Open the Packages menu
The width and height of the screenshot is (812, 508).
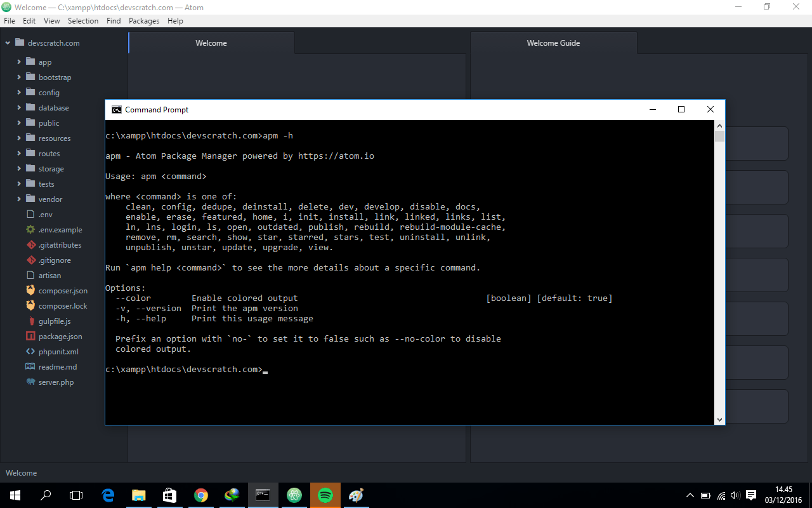click(144, 20)
